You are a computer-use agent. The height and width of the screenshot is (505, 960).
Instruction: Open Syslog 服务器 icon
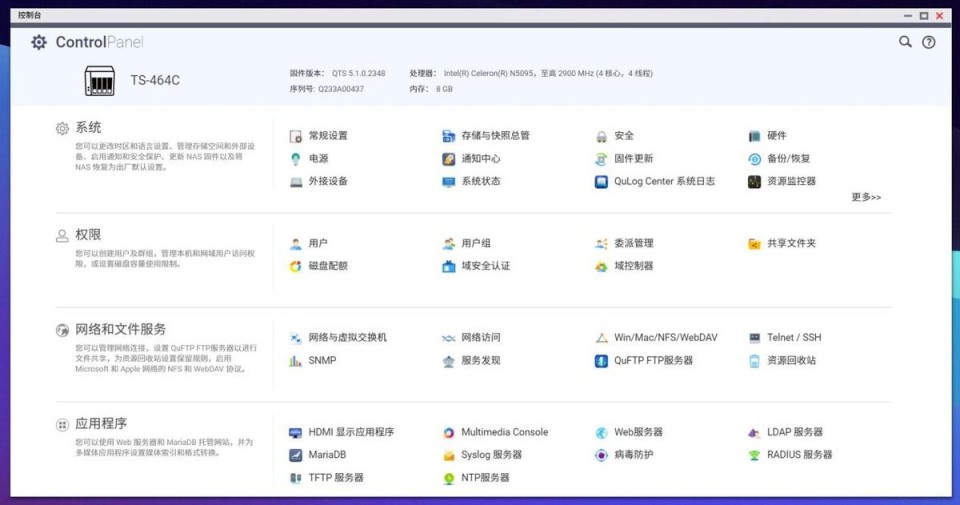coord(449,455)
